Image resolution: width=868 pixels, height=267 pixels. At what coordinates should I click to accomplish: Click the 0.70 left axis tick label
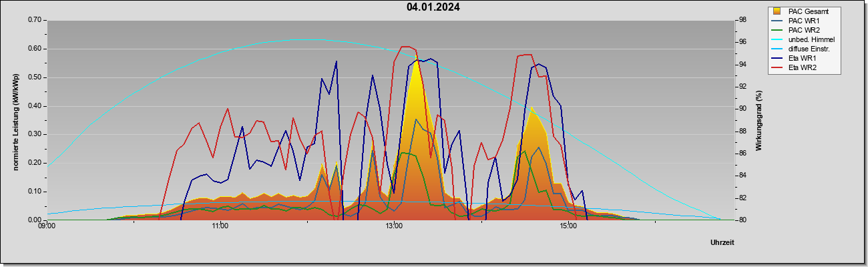[34, 20]
